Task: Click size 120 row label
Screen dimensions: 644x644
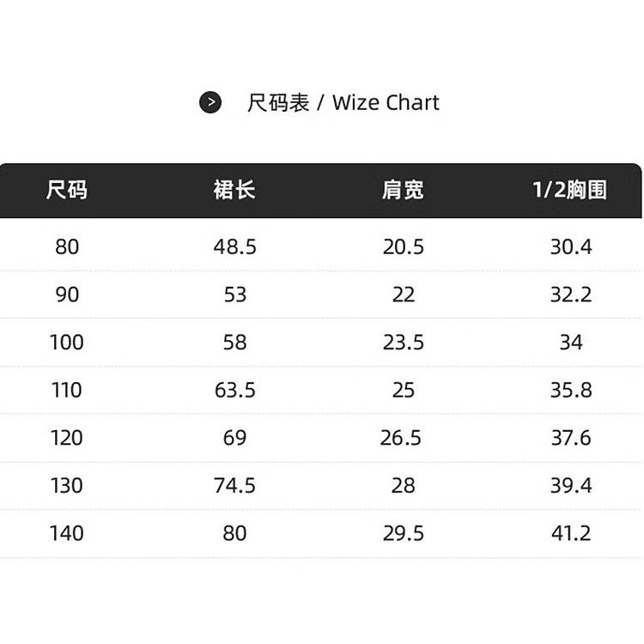Action: click(x=66, y=437)
